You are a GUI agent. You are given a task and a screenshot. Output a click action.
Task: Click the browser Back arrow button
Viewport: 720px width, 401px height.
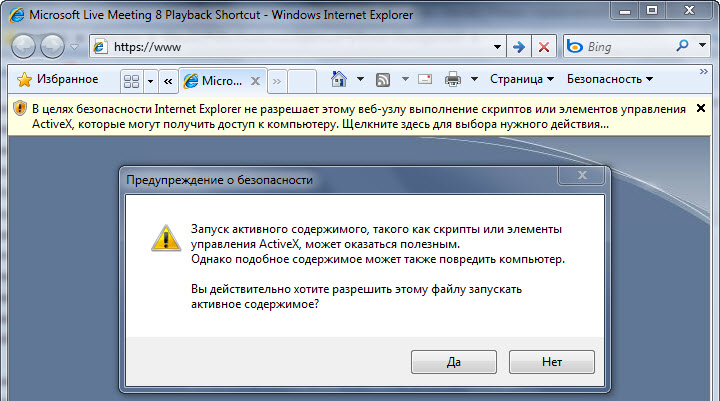[x=24, y=46]
